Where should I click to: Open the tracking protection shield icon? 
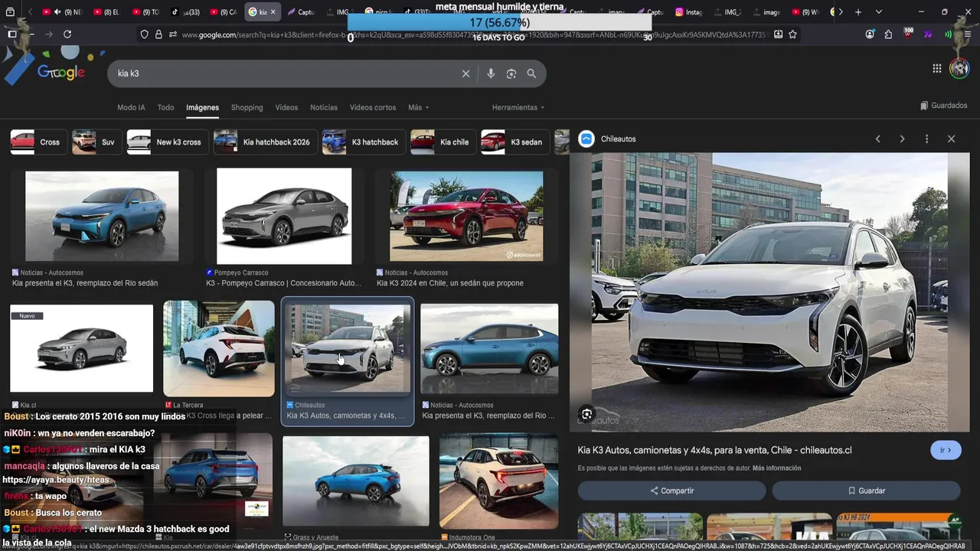tap(144, 34)
